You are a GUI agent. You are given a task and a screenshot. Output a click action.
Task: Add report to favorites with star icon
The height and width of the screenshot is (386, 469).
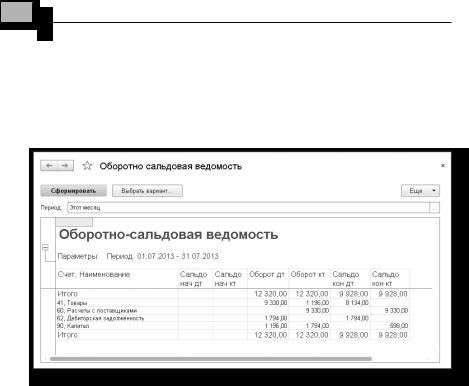87,166
